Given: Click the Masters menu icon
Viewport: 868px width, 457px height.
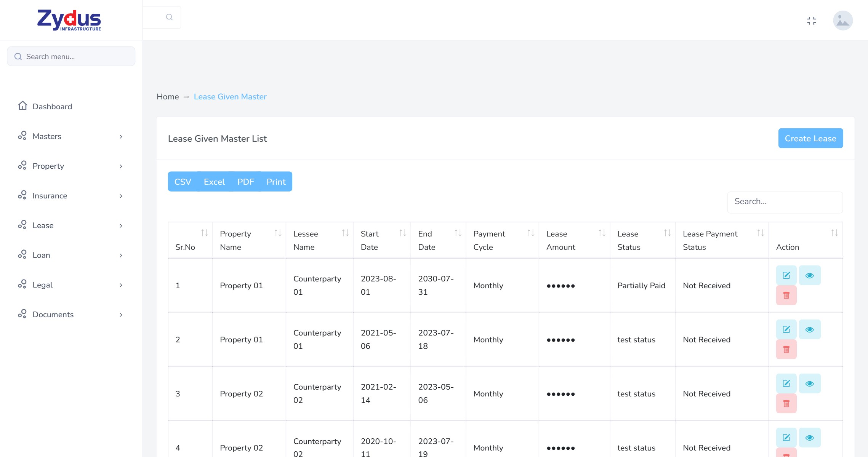Looking at the screenshot, I should pos(22,136).
